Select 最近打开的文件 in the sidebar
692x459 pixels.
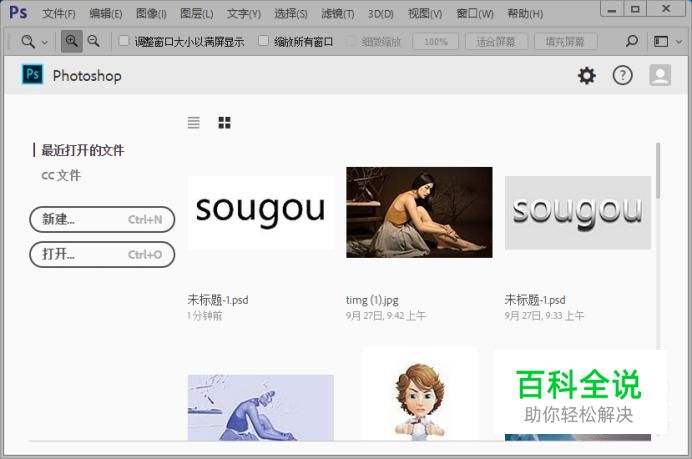click(83, 150)
